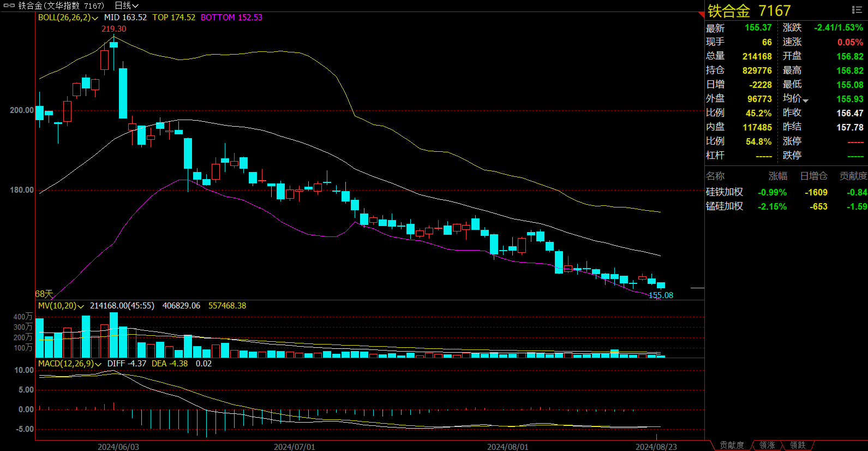Switch to the 领跌 tab
This screenshot has height=451, width=868.
tap(798, 446)
